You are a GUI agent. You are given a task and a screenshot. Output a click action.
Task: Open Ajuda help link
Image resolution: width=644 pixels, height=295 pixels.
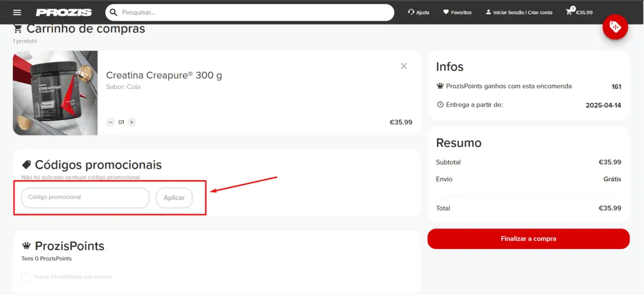pos(418,12)
